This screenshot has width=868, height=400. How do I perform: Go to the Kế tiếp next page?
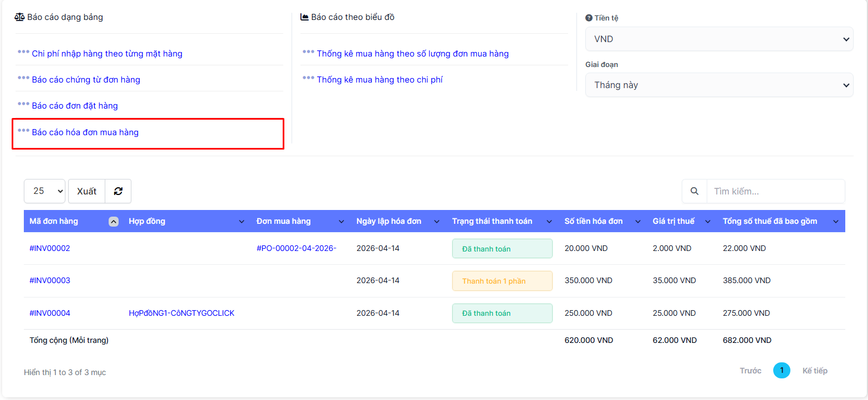(814, 371)
